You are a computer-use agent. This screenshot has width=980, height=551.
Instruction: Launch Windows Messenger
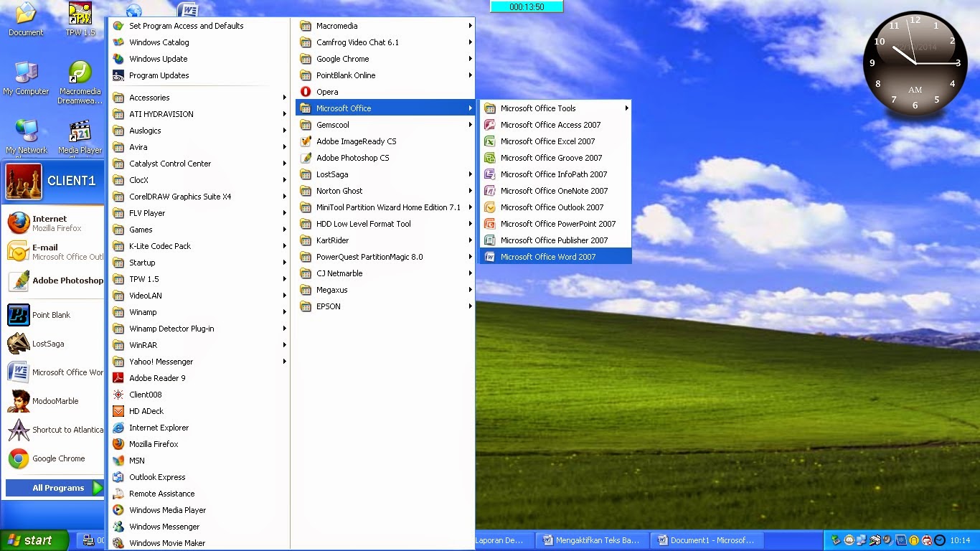click(x=199, y=527)
